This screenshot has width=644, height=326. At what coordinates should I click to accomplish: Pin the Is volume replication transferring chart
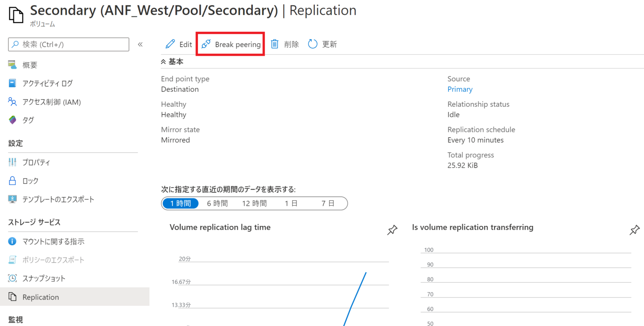click(634, 230)
